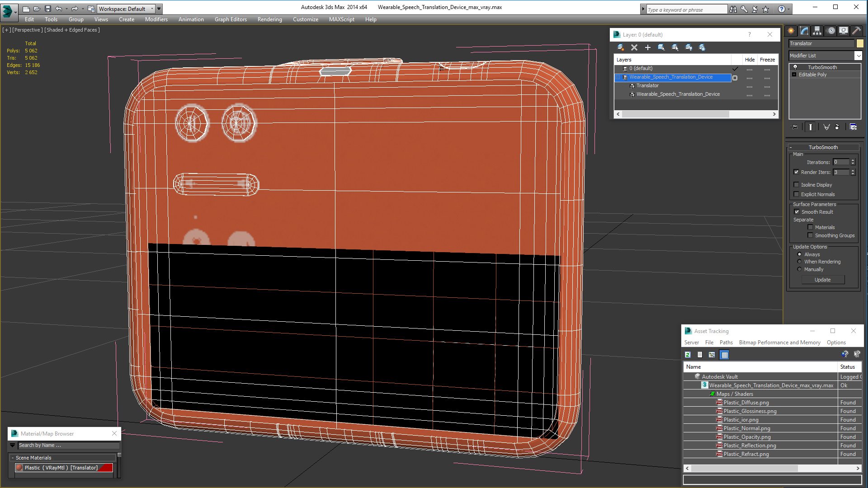
Task: Select the Always update option
Action: pyautogui.click(x=799, y=254)
